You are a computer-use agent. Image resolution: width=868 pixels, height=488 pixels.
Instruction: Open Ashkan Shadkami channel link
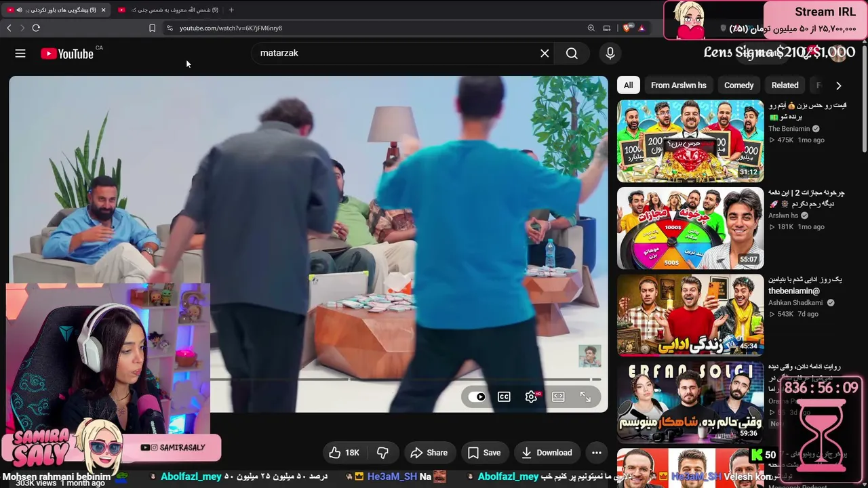pyautogui.click(x=795, y=302)
